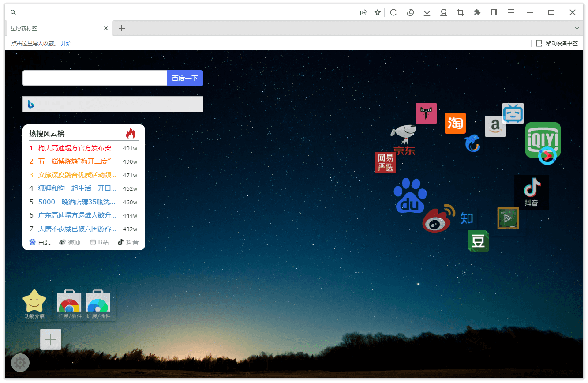Viewport: 588px width, 383px height.
Task: Click the Baidu paw icon
Action: (x=410, y=196)
